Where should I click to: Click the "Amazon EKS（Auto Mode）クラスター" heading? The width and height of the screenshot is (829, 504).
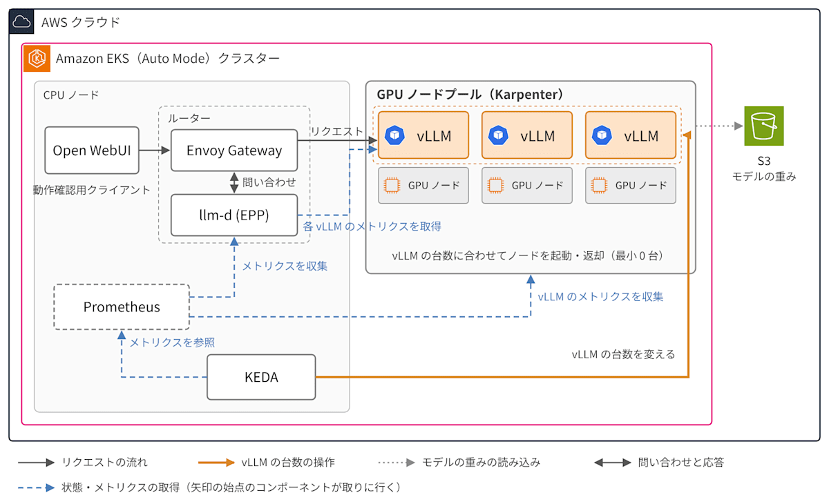click(x=168, y=59)
